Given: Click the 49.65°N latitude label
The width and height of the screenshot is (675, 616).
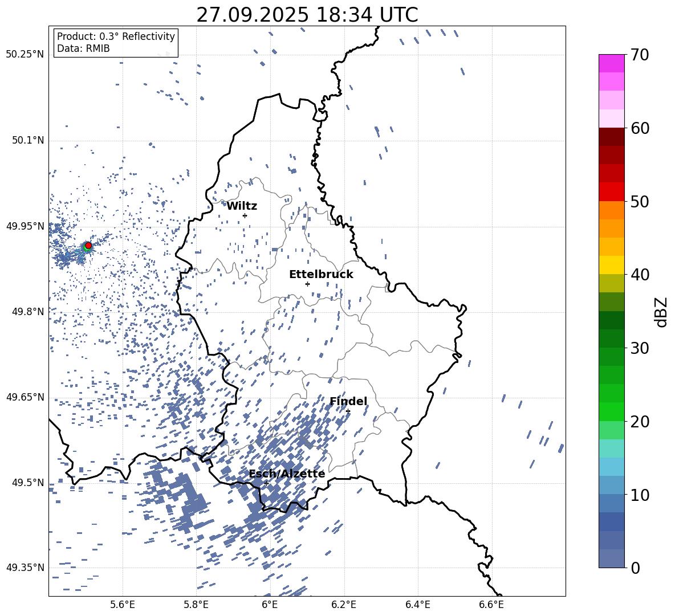Looking at the screenshot, I should (25, 397).
